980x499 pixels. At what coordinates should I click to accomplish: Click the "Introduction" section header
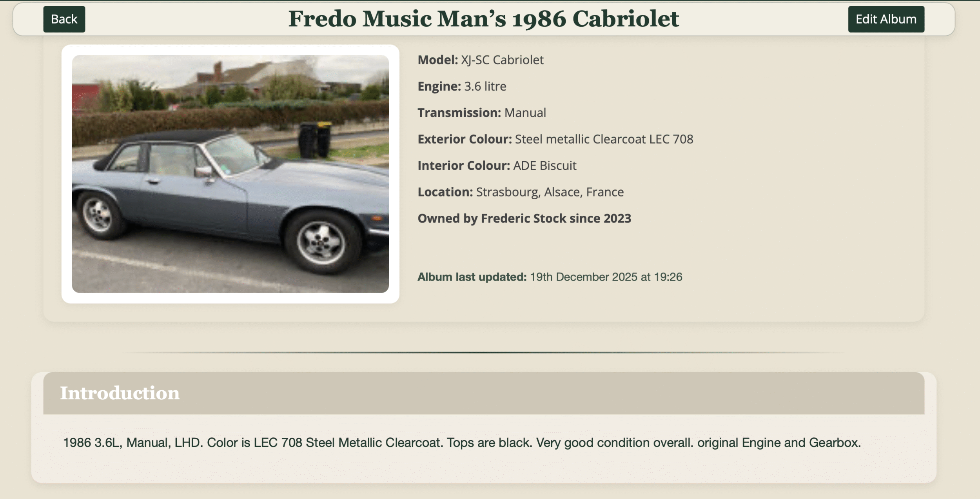click(x=120, y=393)
